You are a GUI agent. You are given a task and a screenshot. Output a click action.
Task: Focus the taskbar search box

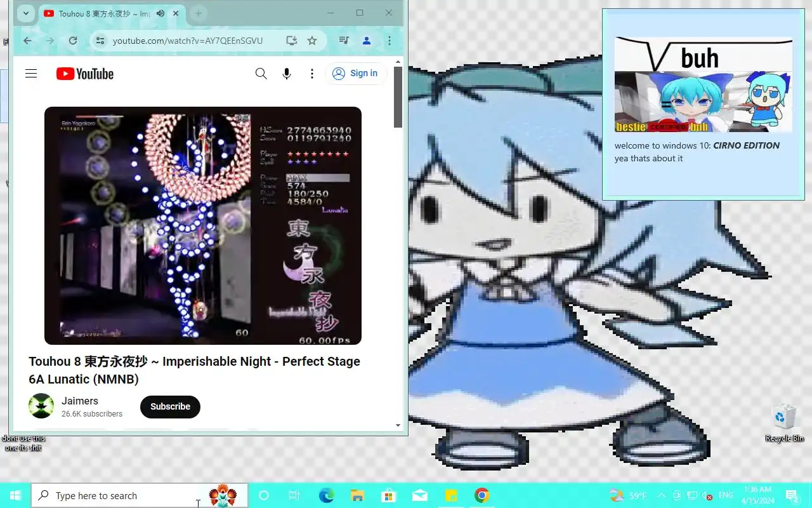tap(140, 495)
